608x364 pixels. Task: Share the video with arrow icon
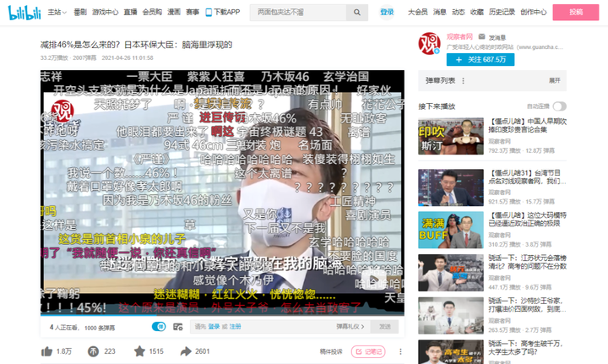[186, 351]
